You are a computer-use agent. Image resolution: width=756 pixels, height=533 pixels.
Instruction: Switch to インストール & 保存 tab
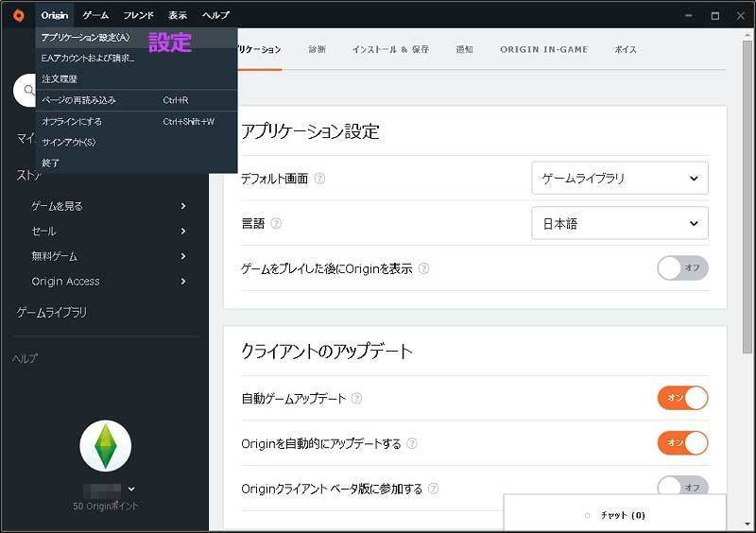390,49
